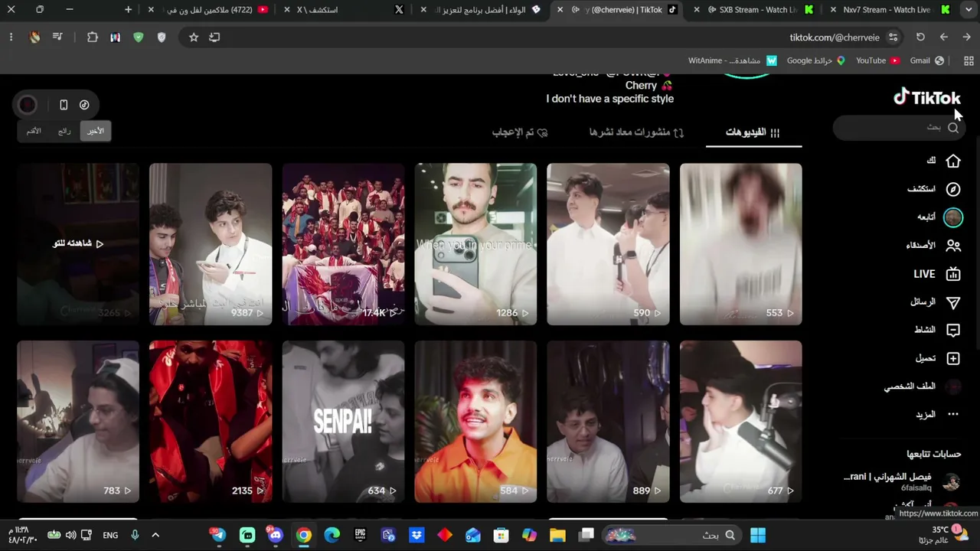Open Discord from the taskbar
The image size is (980, 551).
(276, 535)
